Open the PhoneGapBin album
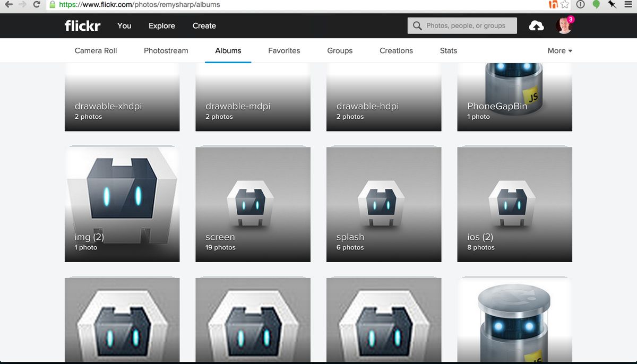The height and width of the screenshot is (364, 637). click(x=515, y=97)
